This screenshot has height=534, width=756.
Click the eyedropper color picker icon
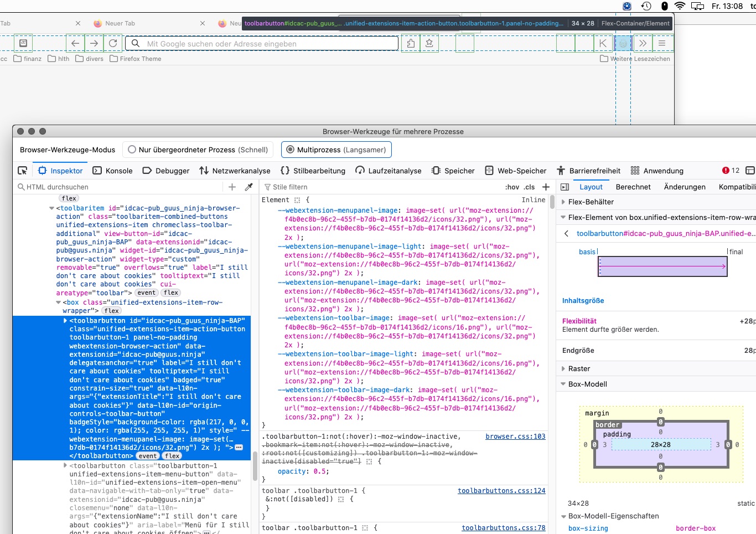tap(249, 187)
